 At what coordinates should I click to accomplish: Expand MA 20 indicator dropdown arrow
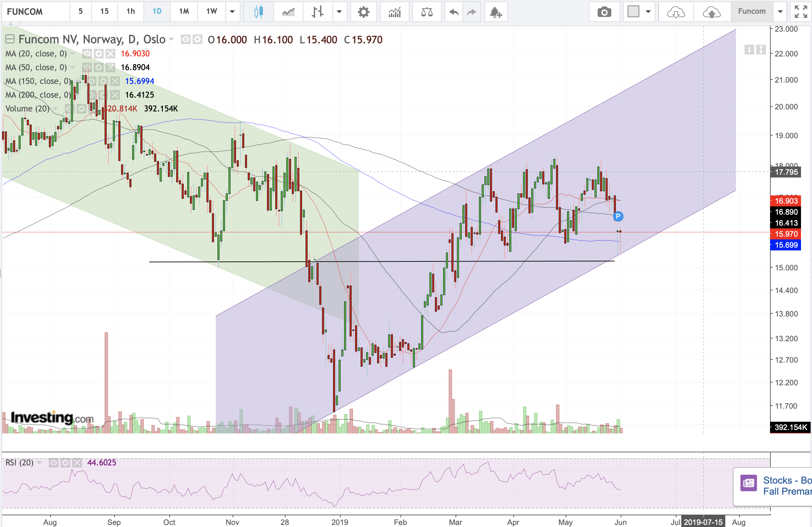coord(73,54)
